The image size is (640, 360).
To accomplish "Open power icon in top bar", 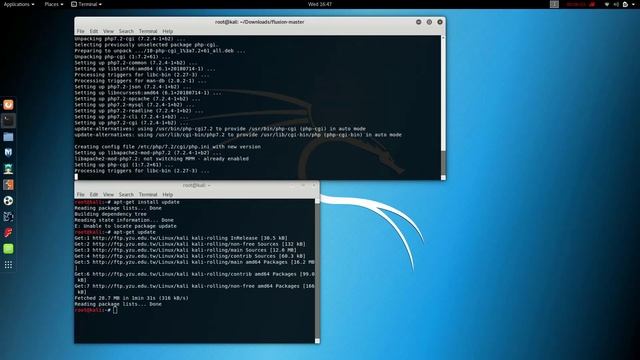I will 625,4.
